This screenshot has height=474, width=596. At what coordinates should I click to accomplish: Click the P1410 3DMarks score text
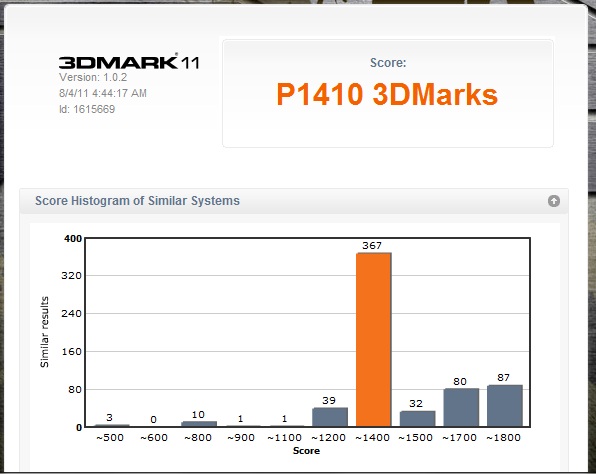[x=387, y=94]
